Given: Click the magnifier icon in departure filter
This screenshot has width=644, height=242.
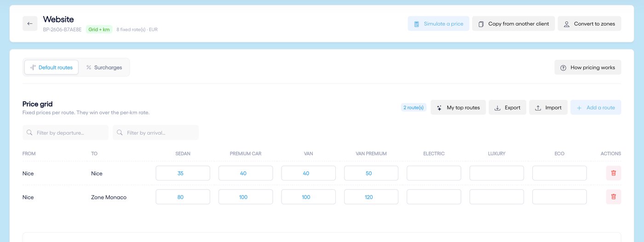Looking at the screenshot, I should coord(29,132).
